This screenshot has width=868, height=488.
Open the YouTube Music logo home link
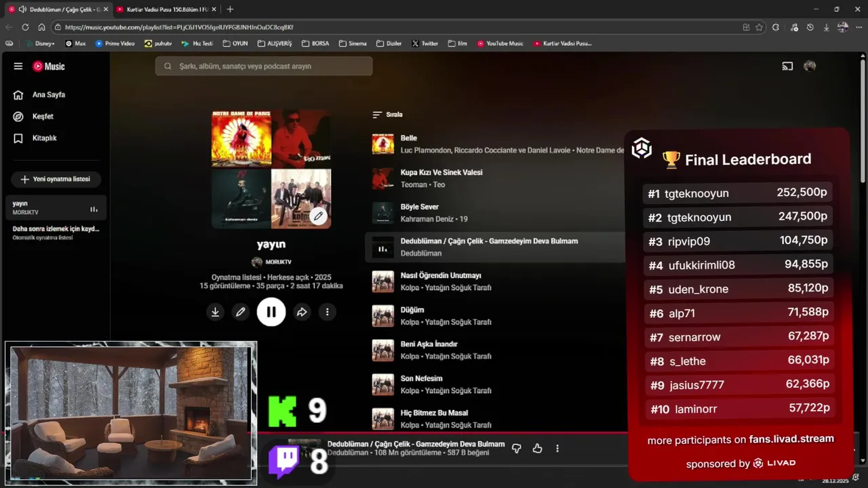49,66
